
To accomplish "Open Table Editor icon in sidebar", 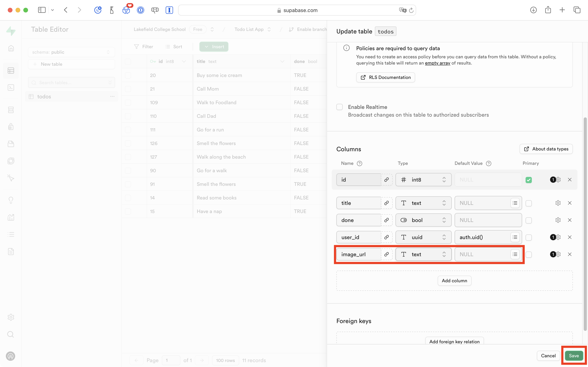I will click(11, 71).
